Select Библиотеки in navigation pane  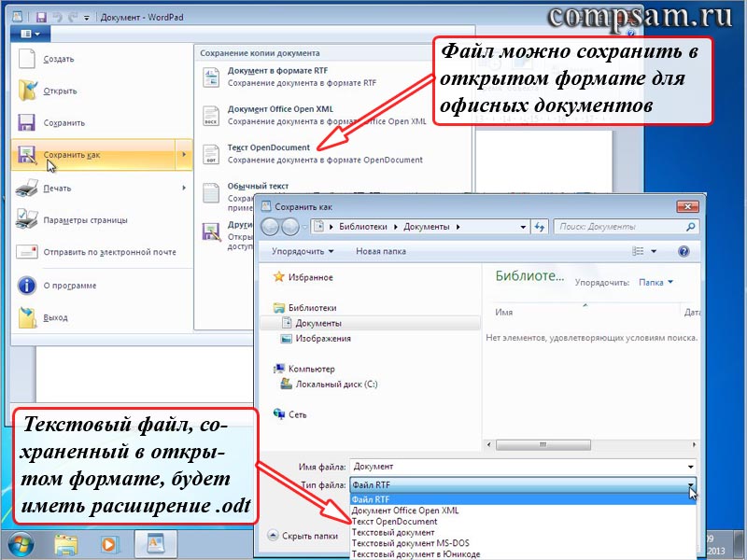(312, 308)
